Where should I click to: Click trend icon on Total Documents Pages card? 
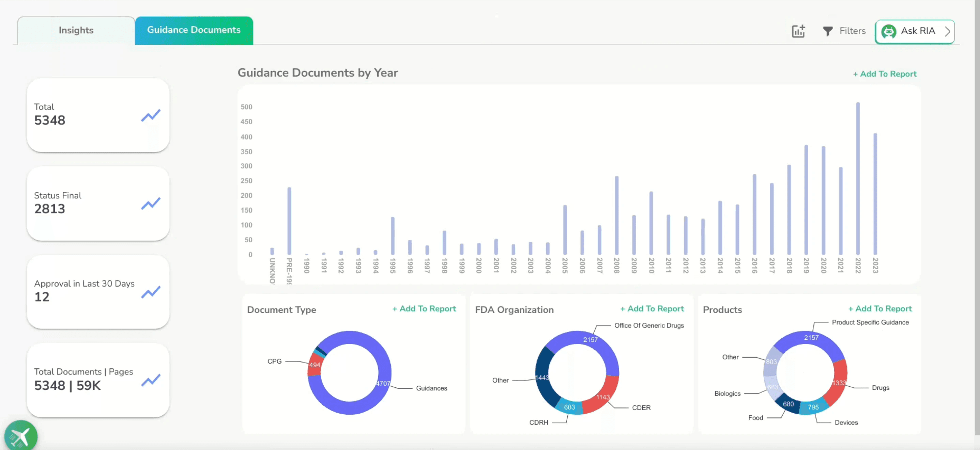pos(151,381)
